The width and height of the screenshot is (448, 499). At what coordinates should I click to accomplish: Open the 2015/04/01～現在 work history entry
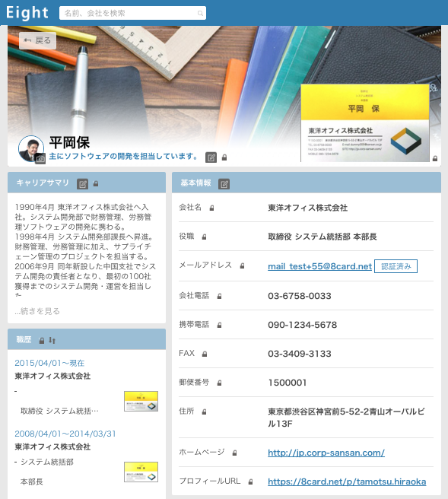49,363
